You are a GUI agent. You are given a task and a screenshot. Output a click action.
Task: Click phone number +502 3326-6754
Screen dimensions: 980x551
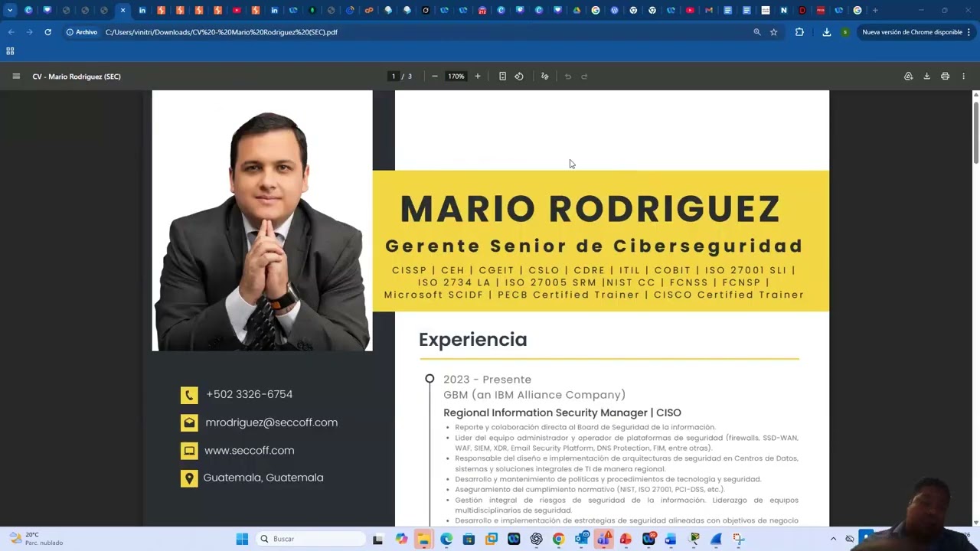250,394
